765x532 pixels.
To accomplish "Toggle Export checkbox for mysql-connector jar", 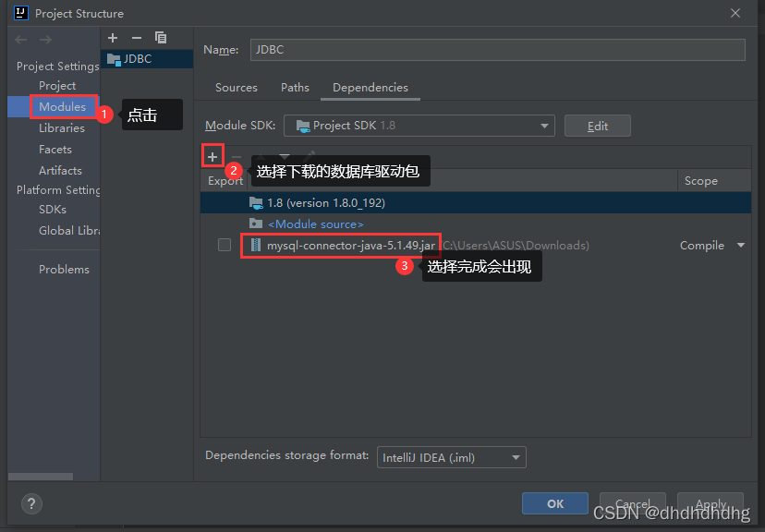I will (225, 245).
